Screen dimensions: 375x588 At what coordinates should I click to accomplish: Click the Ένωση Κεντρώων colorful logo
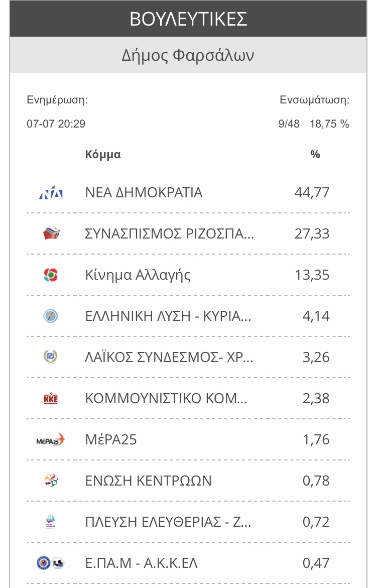tap(51, 481)
